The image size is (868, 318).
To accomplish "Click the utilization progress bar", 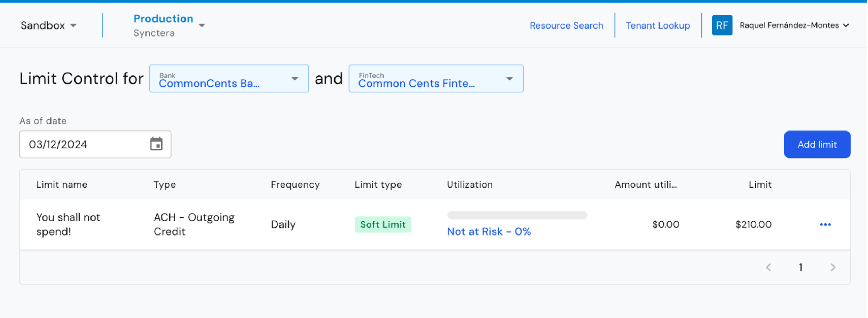I will pos(517,215).
